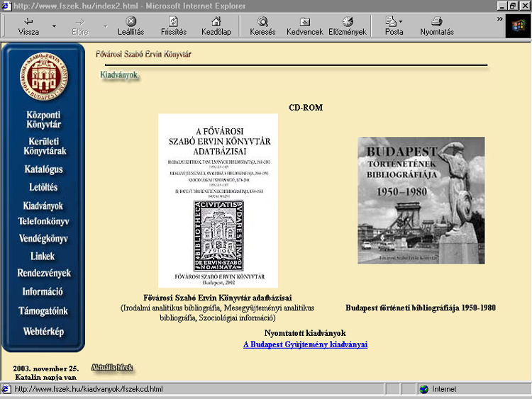Refresh page using the Frissítés icon
Viewport: 532px width, 399px height.
click(x=173, y=22)
